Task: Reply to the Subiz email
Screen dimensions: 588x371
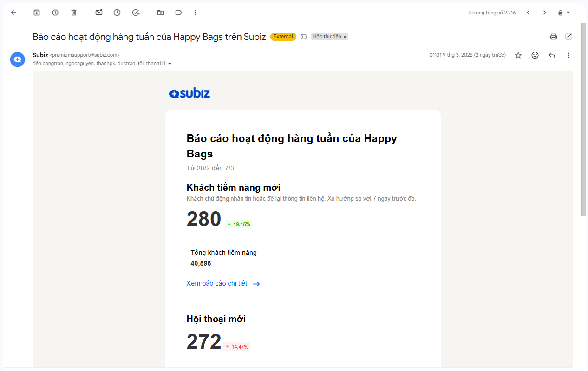Action: [x=552, y=55]
